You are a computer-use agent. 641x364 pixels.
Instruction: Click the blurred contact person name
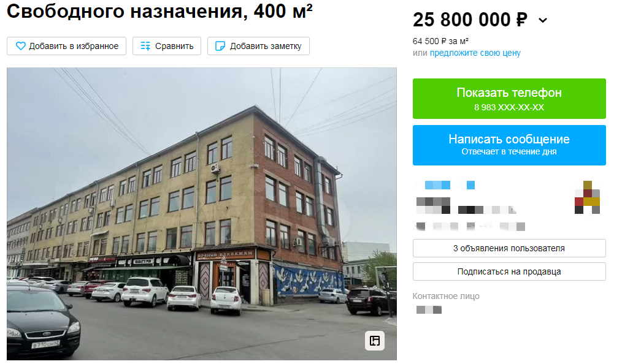point(429,309)
